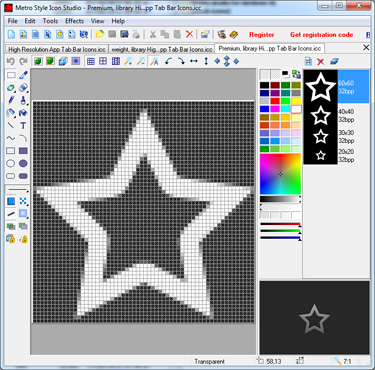Toggle the four-pane grid view icon

[103, 61]
